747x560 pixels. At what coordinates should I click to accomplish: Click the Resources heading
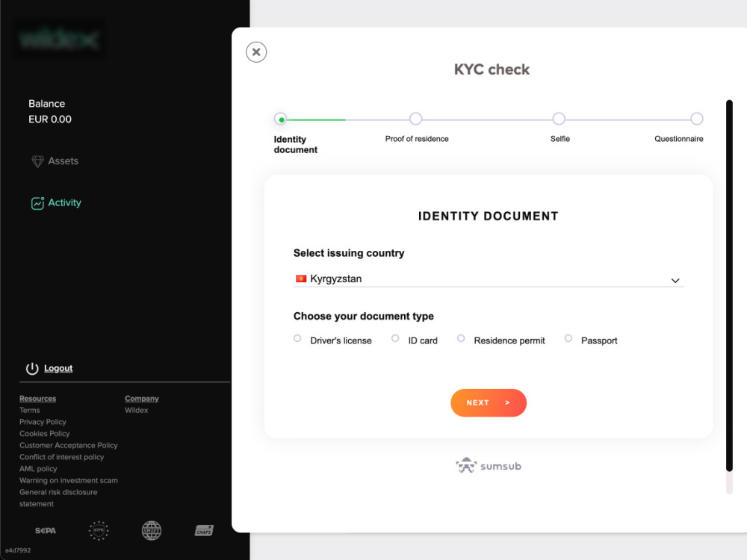(37, 399)
